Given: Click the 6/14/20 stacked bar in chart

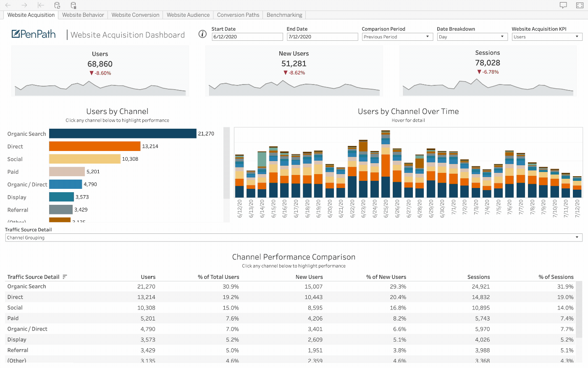Looking at the screenshot, I should point(262,175).
